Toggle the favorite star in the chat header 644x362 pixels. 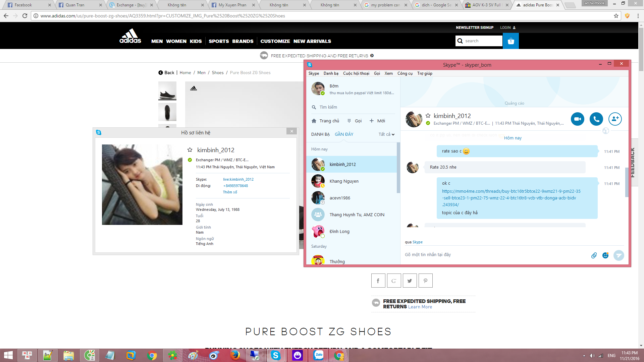tap(428, 116)
